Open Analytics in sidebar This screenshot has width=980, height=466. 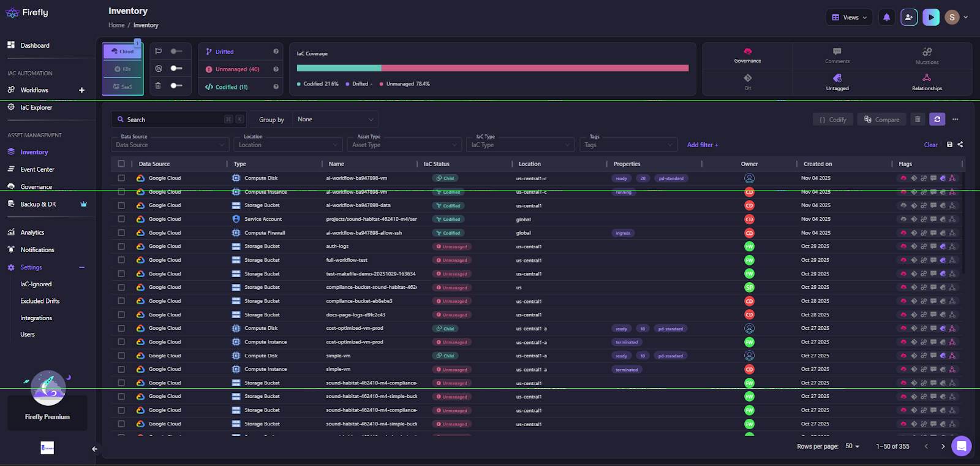(32, 232)
